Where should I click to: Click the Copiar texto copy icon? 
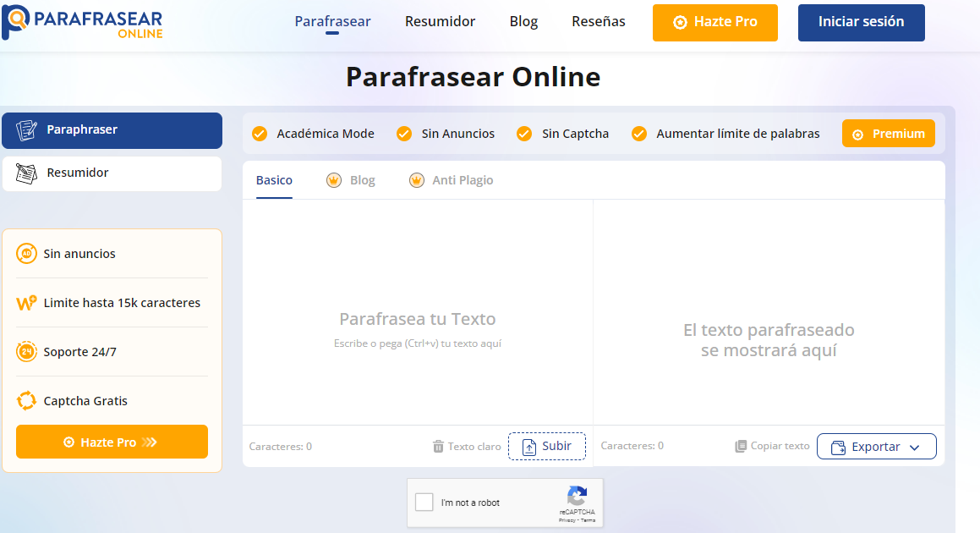741,446
